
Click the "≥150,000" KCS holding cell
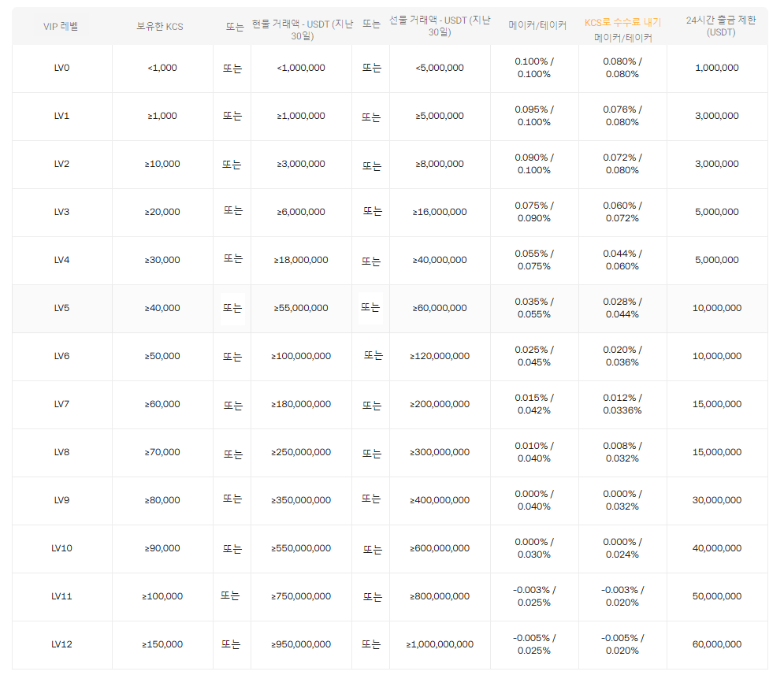[162, 644]
